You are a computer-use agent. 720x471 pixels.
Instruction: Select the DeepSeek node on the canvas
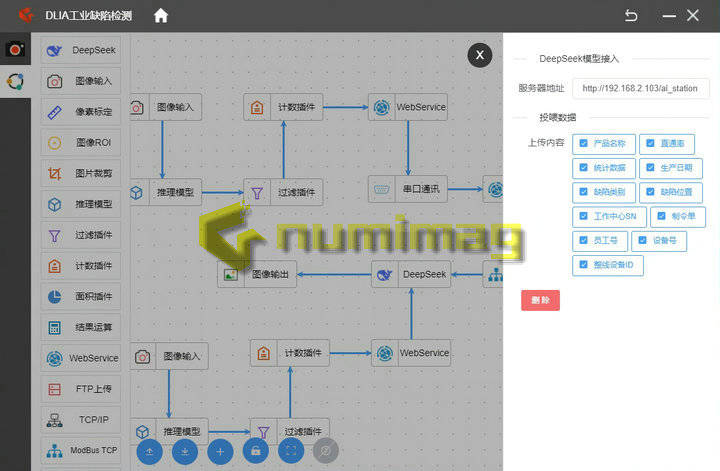pos(411,275)
